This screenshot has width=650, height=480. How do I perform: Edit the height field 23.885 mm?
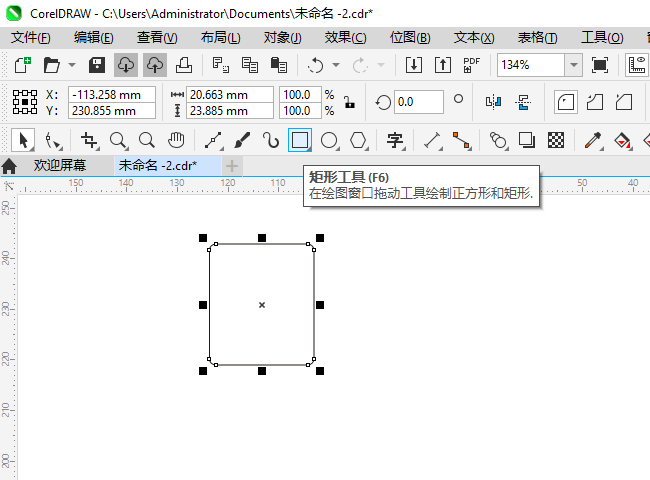(x=230, y=111)
